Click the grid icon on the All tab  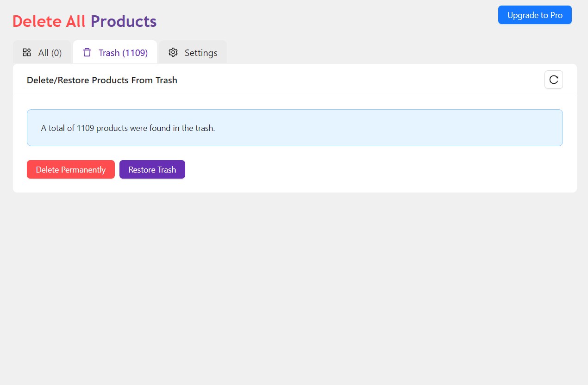[27, 52]
